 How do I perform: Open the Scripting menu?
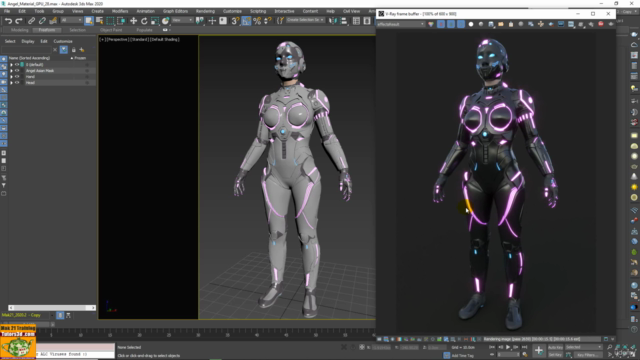(258, 11)
